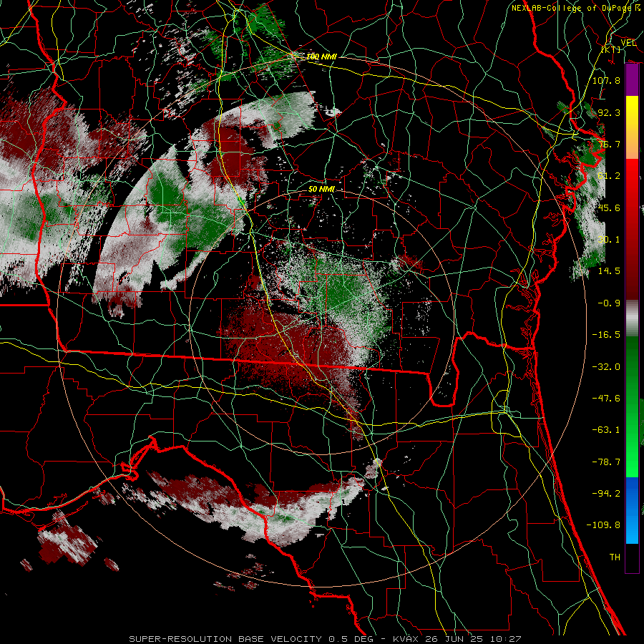Image resolution: width=644 pixels, height=644 pixels.
Task: Click the 100 NMI range ring label
Action: pos(321,57)
